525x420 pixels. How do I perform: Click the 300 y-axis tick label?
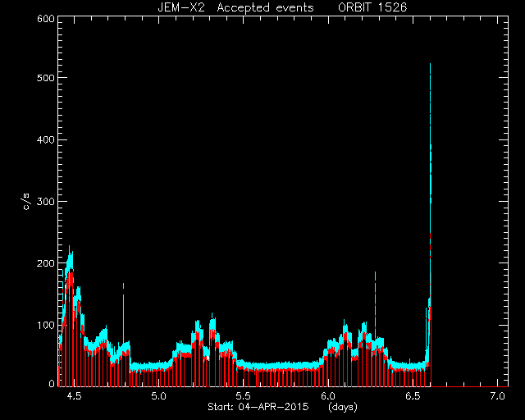coord(46,201)
